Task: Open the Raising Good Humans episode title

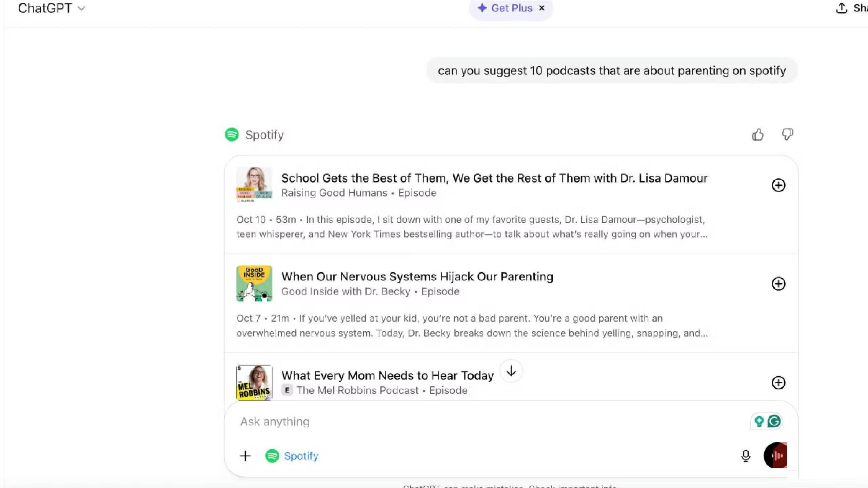Action: click(x=494, y=178)
